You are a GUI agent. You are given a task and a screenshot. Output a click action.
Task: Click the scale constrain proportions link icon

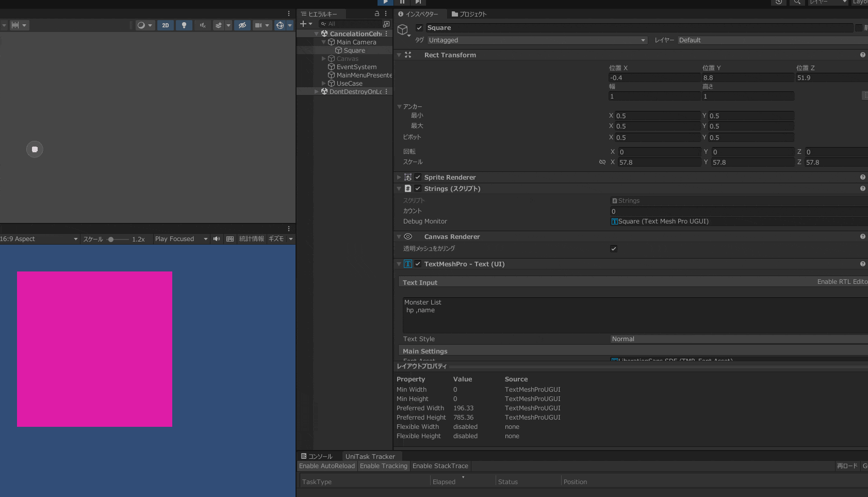point(602,162)
